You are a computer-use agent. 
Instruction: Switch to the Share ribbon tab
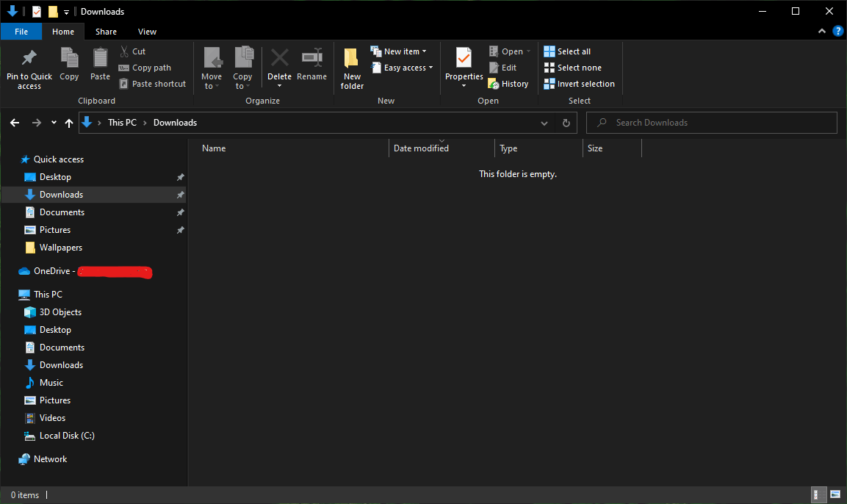106,32
